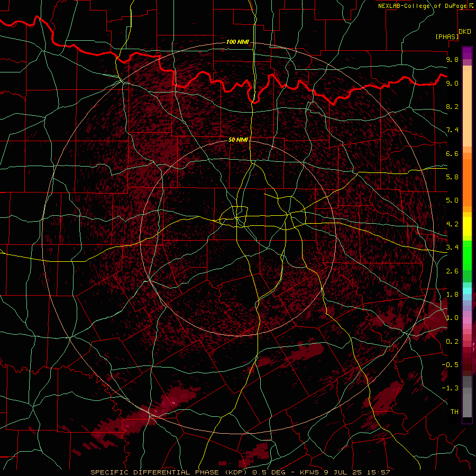
Task: Pick the purple top segment of the color bar
Action: click(x=467, y=53)
